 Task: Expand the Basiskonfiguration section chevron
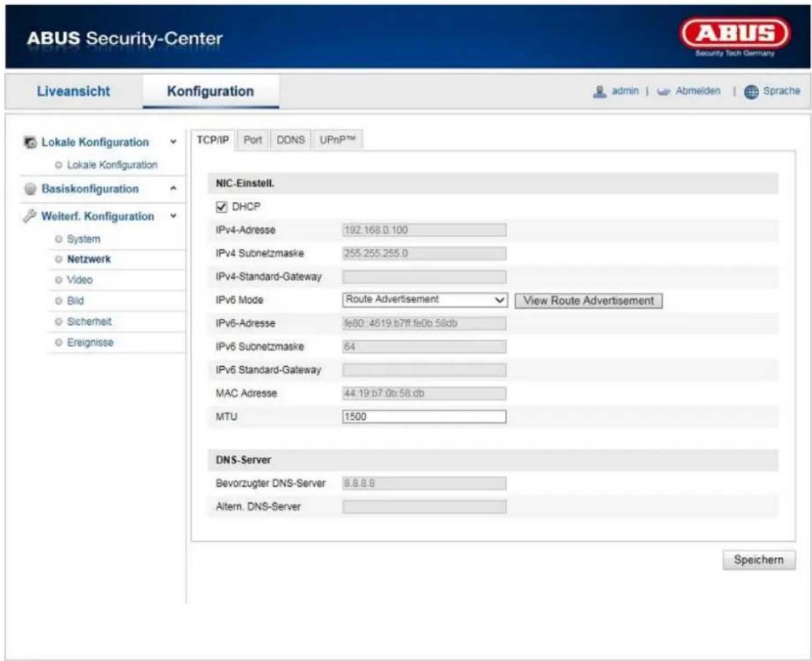[174, 189]
